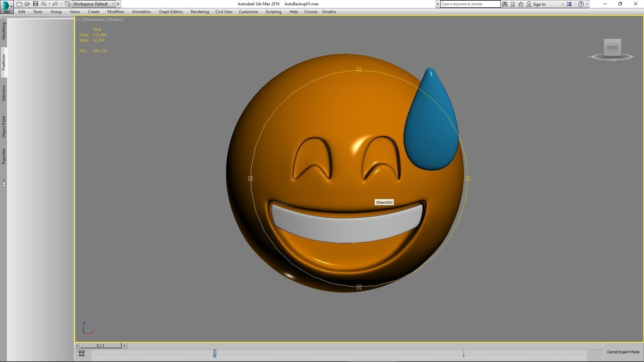Open the Create menu

[x=94, y=12]
